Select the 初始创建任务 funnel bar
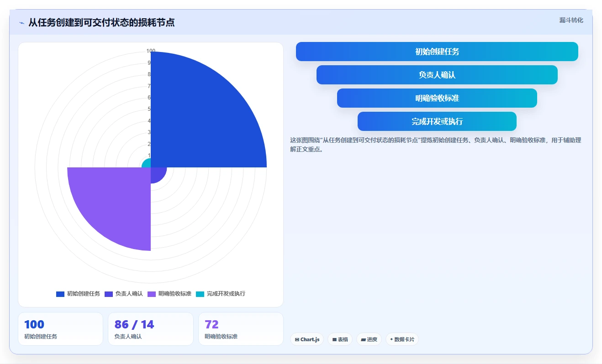This screenshot has height=364, width=602. 437,52
